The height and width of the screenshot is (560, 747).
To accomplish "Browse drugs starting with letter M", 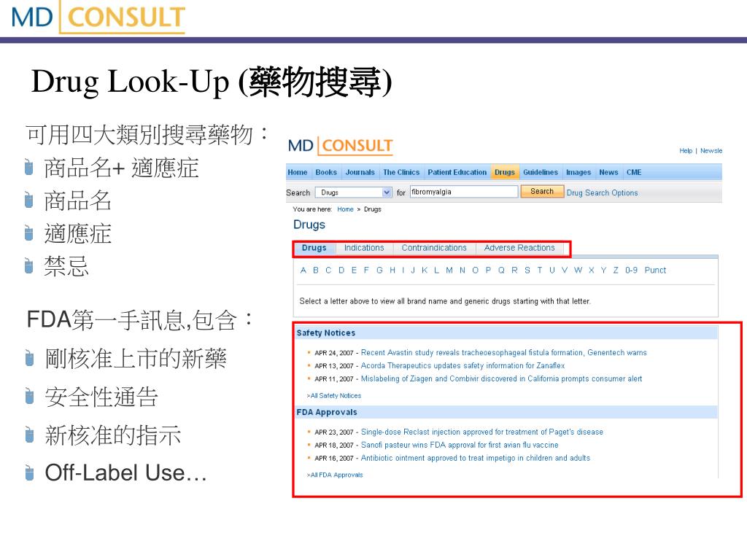I will (449, 271).
